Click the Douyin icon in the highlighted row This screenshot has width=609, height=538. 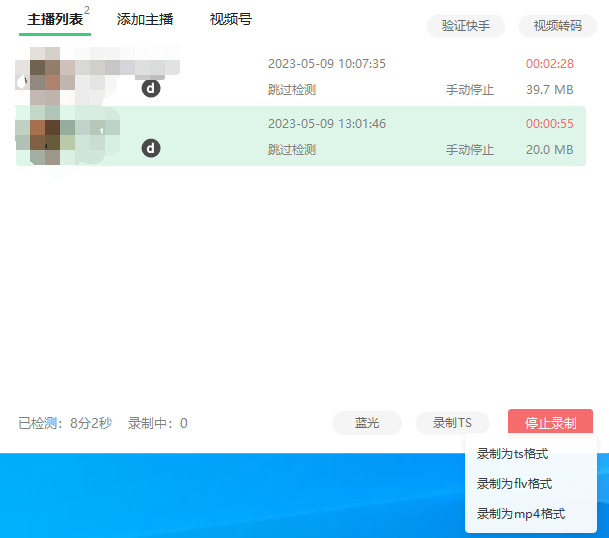tap(151, 149)
